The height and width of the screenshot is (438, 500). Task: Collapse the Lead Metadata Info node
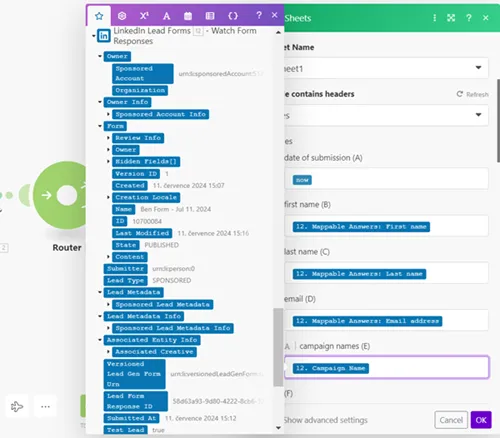[100, 316]
